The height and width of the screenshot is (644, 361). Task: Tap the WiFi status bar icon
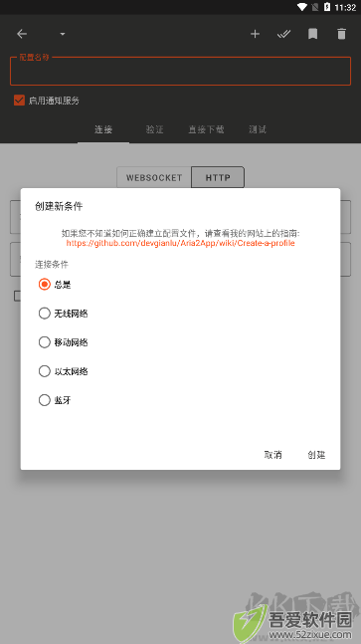pyautogui.click(x=302, y=7)
